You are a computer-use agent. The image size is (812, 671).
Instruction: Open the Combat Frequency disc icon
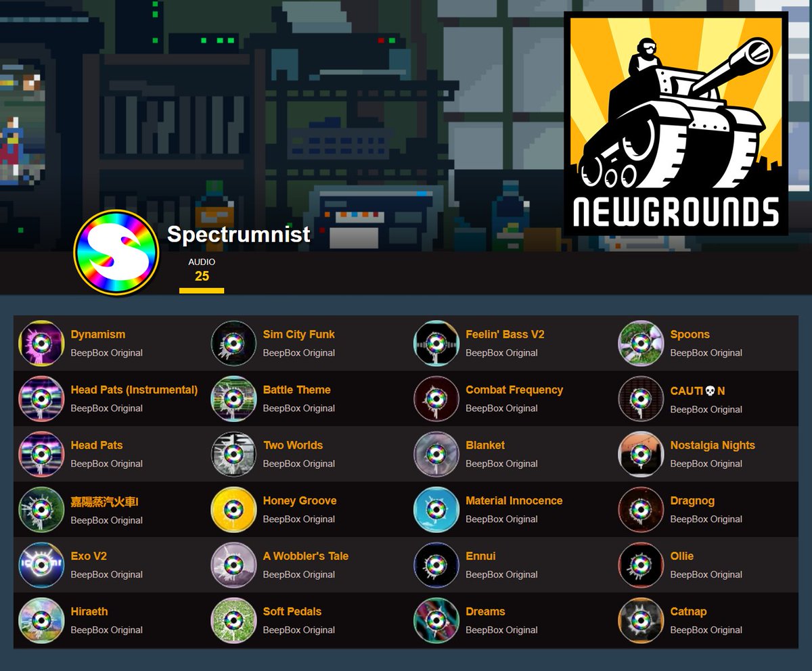436,398
